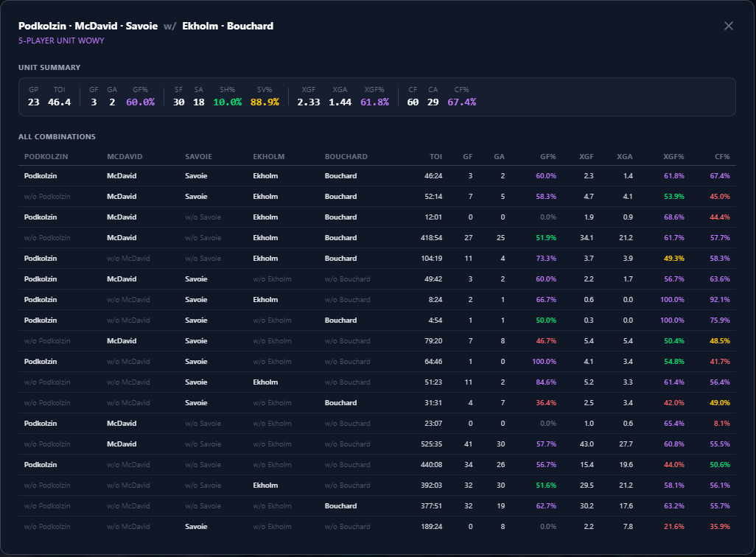Viewport: 756px width, 557px height.
Task: Click the TOI cell 79:20
Action: click(x=433, y=341)
